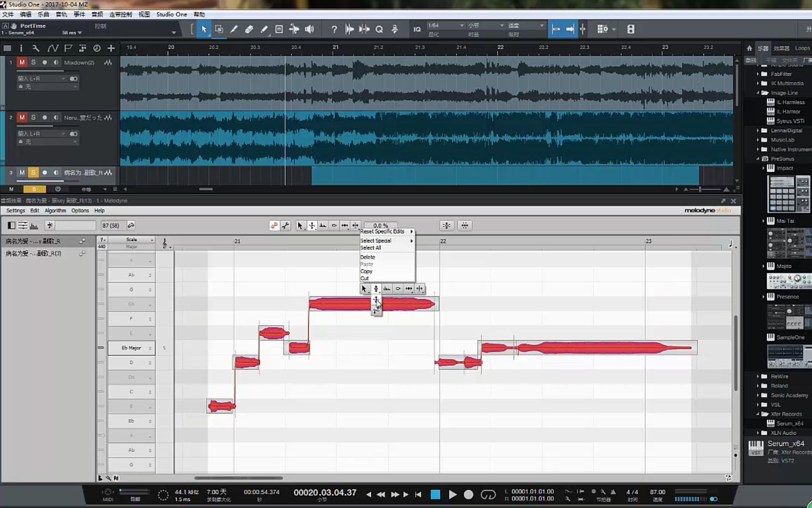Mute track 3
Screen dimensions: 812x508
click(x=22, y=173)
